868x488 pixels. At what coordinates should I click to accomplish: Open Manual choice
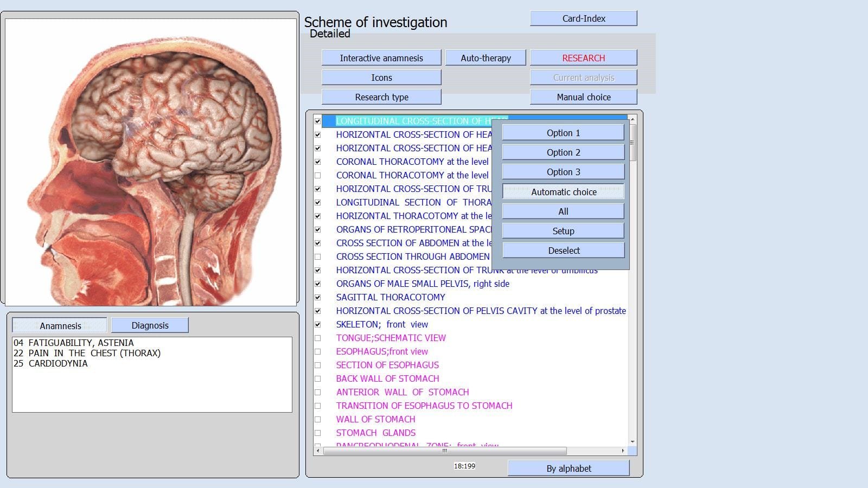pos(583,97)
